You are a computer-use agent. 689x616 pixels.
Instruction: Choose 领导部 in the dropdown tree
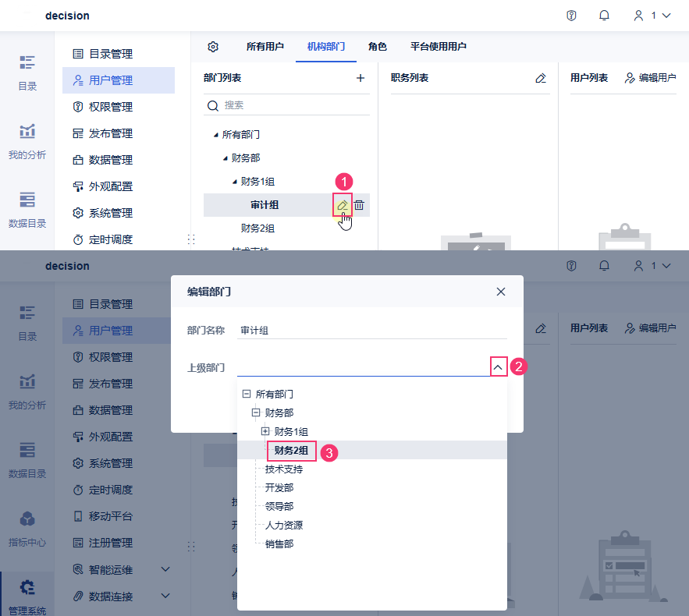pyautogui.click(x=279, y=507)
